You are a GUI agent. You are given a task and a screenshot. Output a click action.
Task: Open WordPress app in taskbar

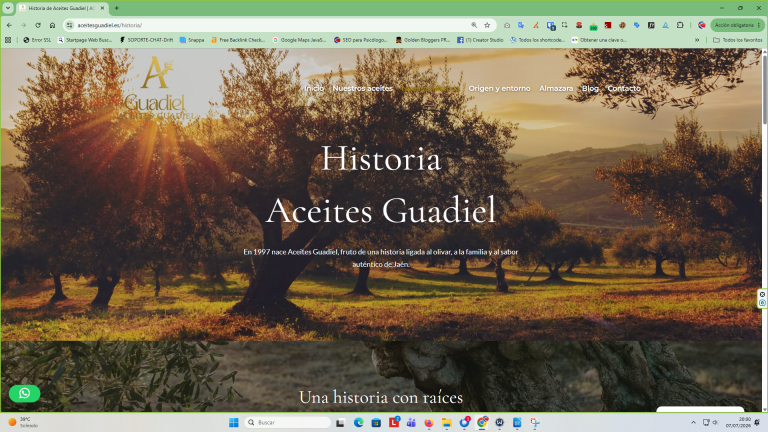click(499, 422)
